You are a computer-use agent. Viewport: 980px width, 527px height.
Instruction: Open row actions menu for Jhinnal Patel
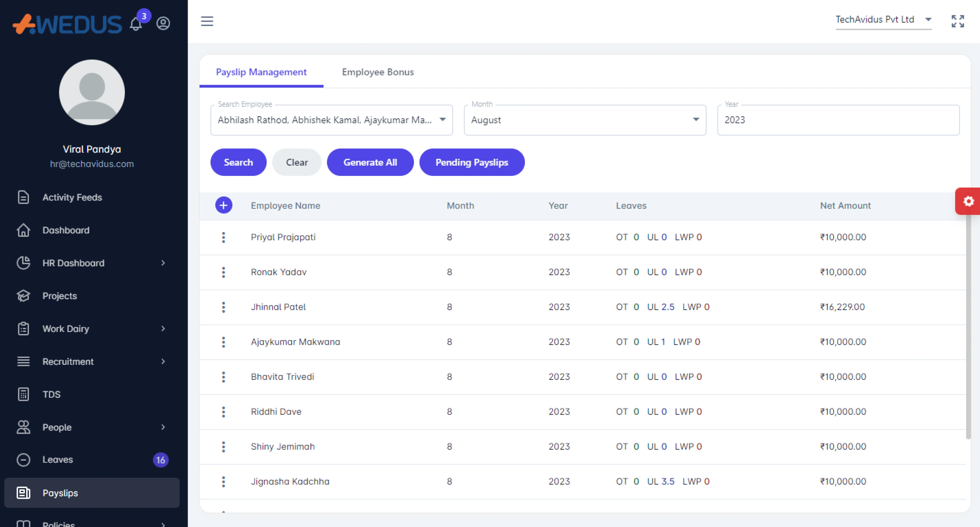pyautogui.click(x=223, y=307)
